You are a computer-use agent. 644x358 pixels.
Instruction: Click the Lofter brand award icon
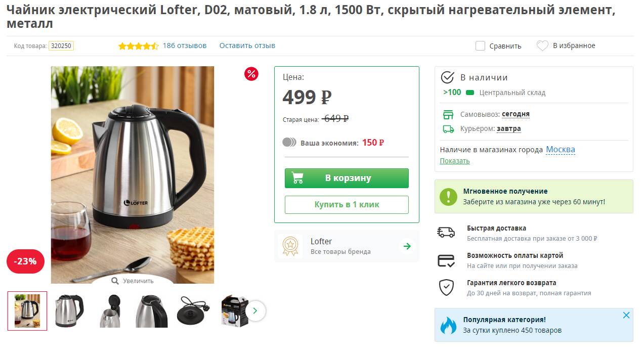coord(290,246)
